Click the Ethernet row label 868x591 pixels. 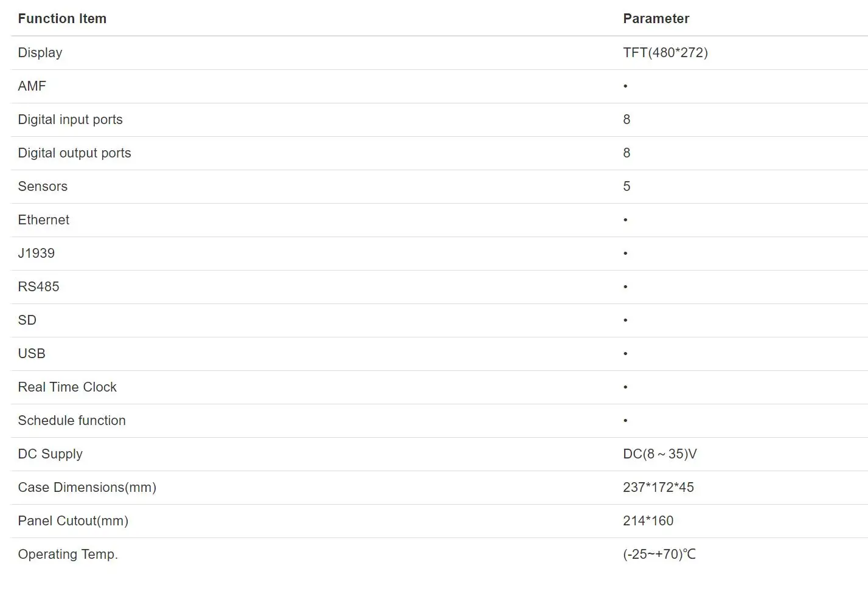pyautogui.click(x=44, y=220)
